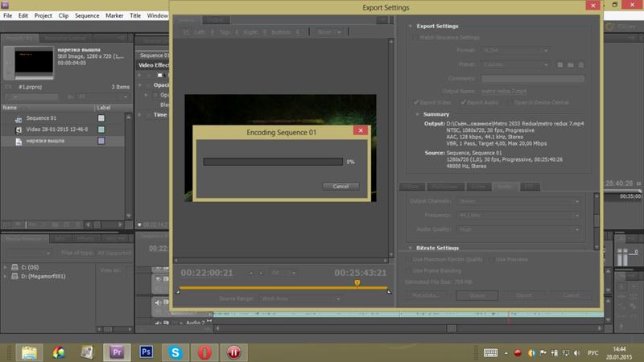This screenshot has height=362, width=644.
Task: Select Sequence 01 sequence icon in project panel
Action: (x=19, y=118)
